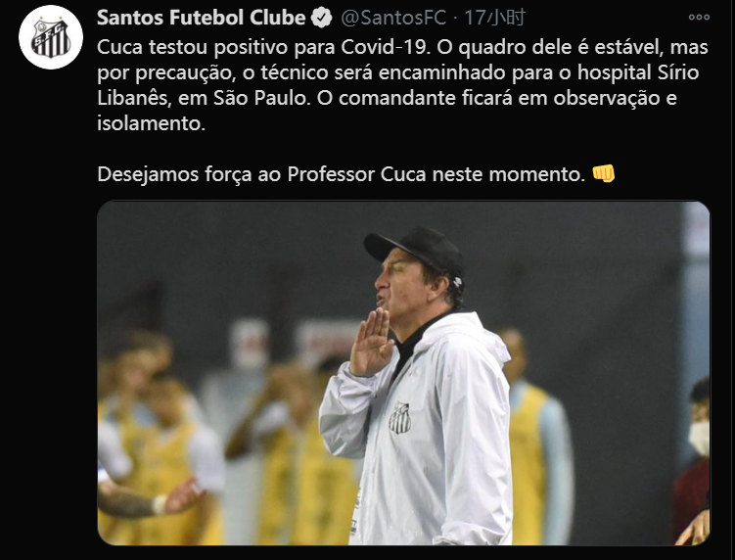The width and height of the screenshot is (735, 560).
Task: Click the Desejamos força sentence
Action: pyautogui.click(x=342, y=174)
